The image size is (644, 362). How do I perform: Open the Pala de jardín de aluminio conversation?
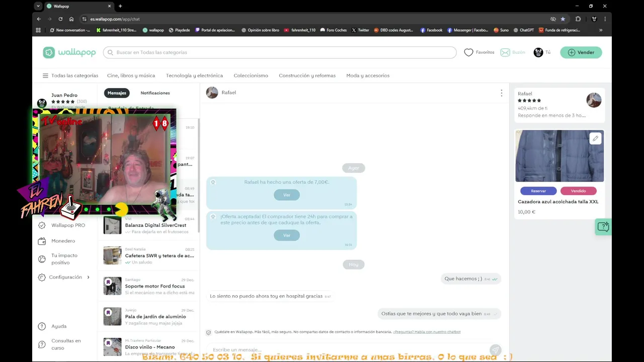coord(148,316)
